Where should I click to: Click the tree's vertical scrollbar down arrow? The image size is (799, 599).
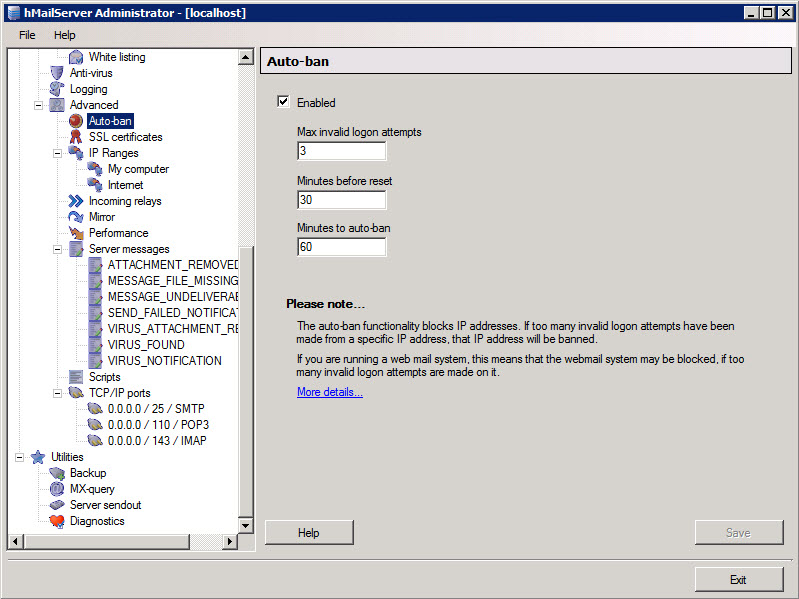pyautogui.click(x=246, y=525)
